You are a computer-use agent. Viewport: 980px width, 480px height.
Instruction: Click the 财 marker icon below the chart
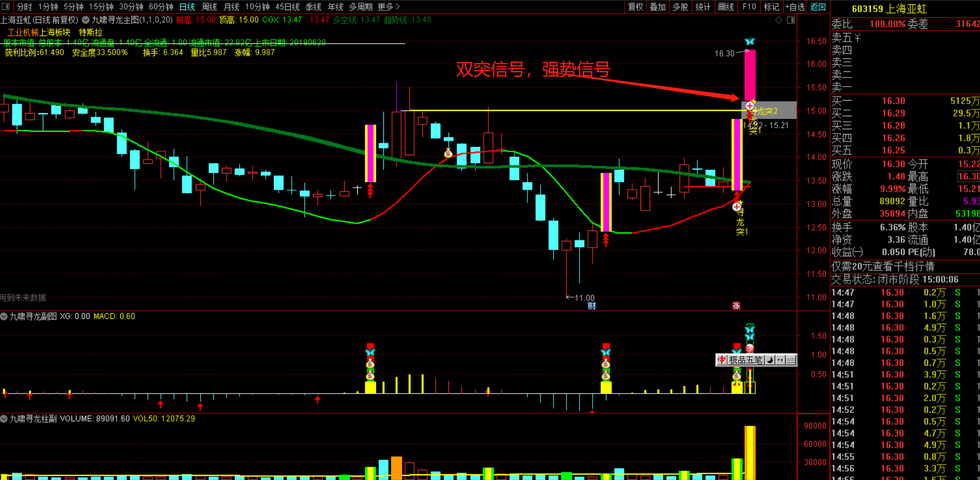(x=592, y=306)
